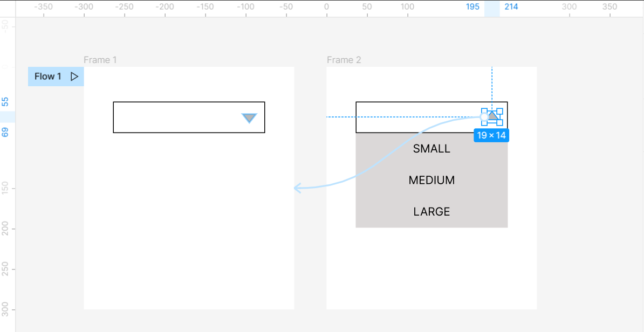Select the down-pointing triangle in Frame 1
The height and width of the screenshot is (332, 644).
249,118
